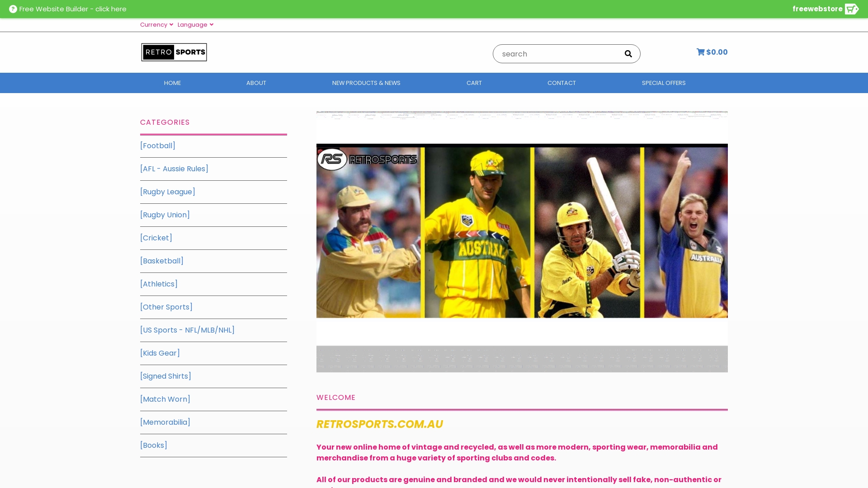Open New Products & News menu item
This screenshot has width=868, height=488.
tap(366, 83)
